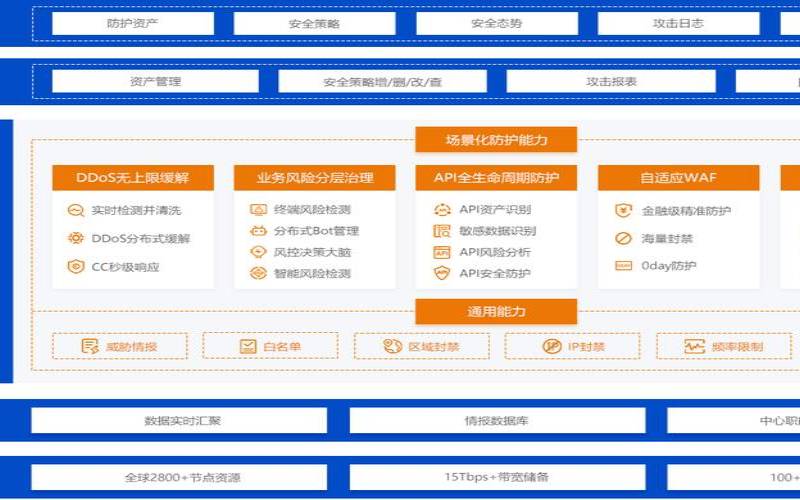
Task: Click the API安全防护 shield icon
Action: tap(442, 273)
